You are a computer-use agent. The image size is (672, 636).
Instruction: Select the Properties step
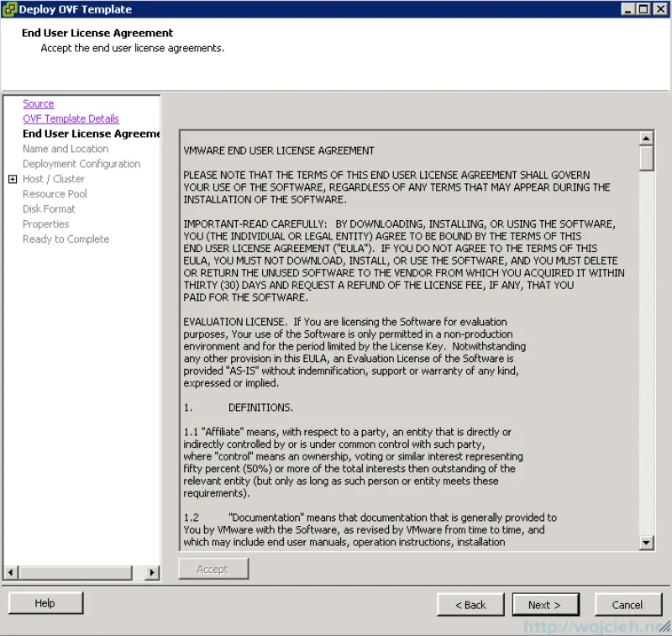45,224
